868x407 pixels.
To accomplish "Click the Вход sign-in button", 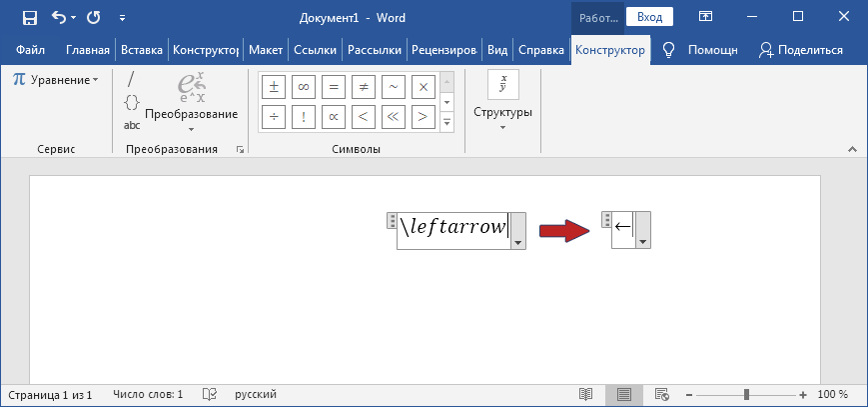I will click(x=649, y=17).
